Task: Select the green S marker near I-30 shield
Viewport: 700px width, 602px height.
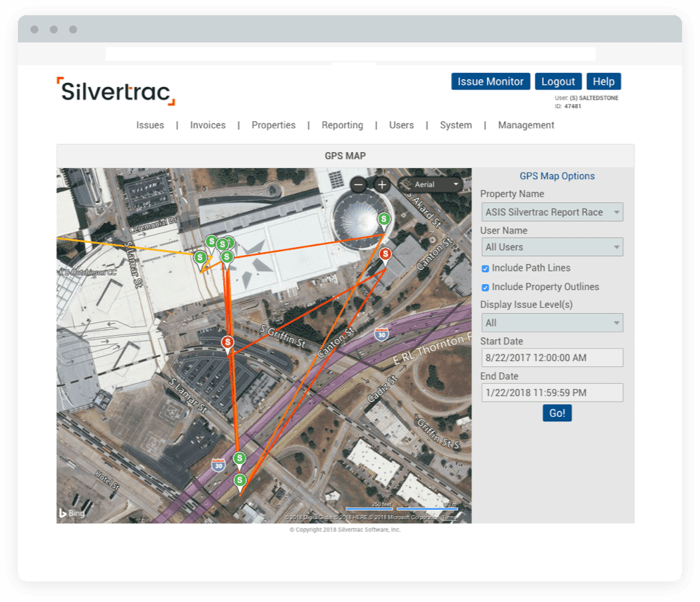Action: tap(239, 458)
